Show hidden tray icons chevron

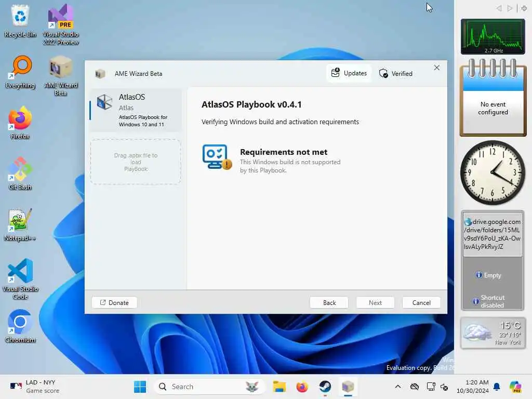click(x=398, y=387)
